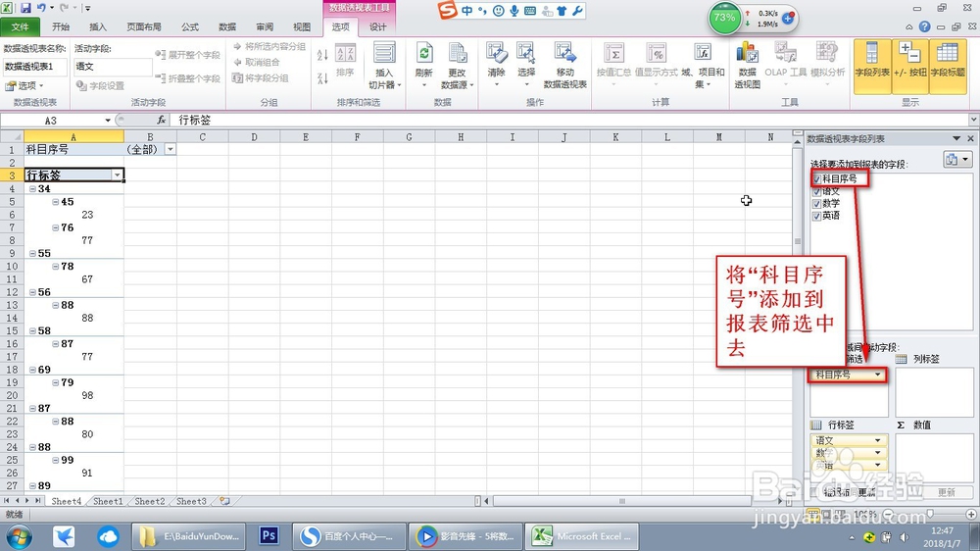Uncheck the 科目序号 field checkbox
The width and height of the screenshot is (980, 551).
(816, 178)
